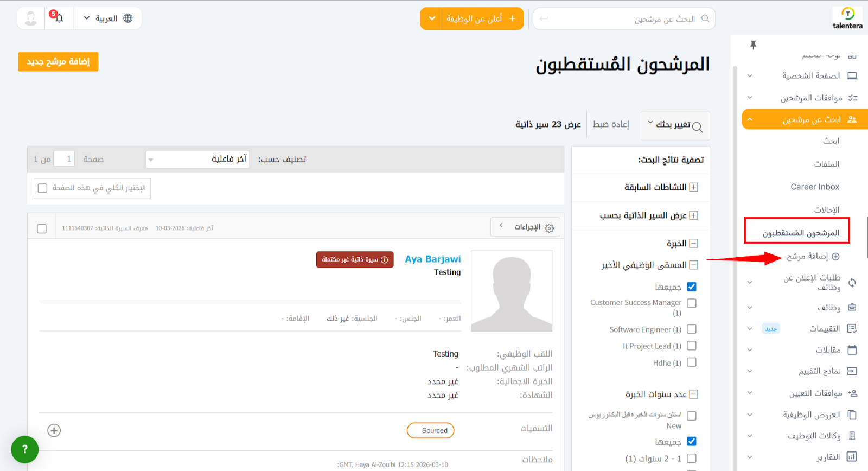The image size is (868, 471).
Task: Click the pin sidebar icon
Action: click(753, 45)
